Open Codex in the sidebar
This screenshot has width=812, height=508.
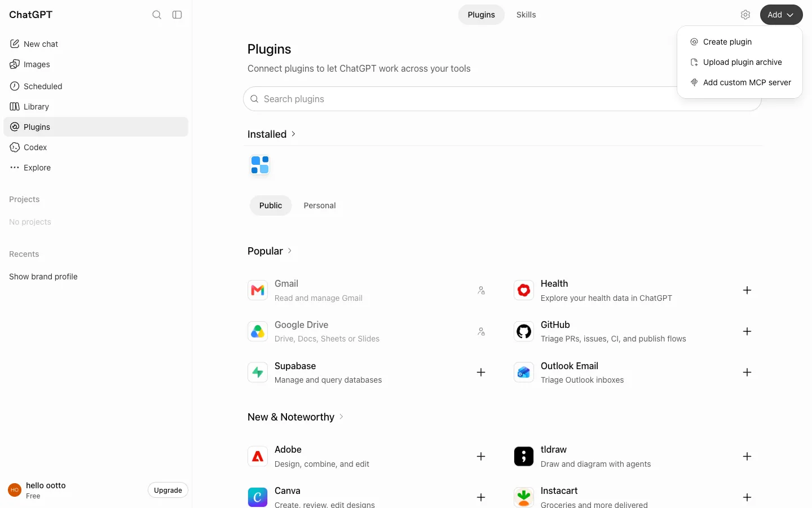(96, 147)
